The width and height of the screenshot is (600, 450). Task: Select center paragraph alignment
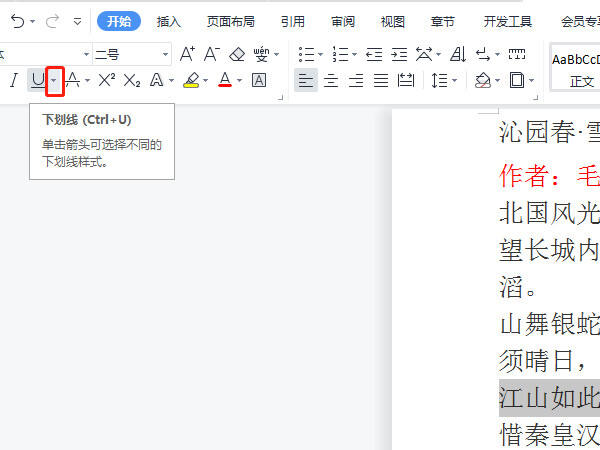click(331, 80)
